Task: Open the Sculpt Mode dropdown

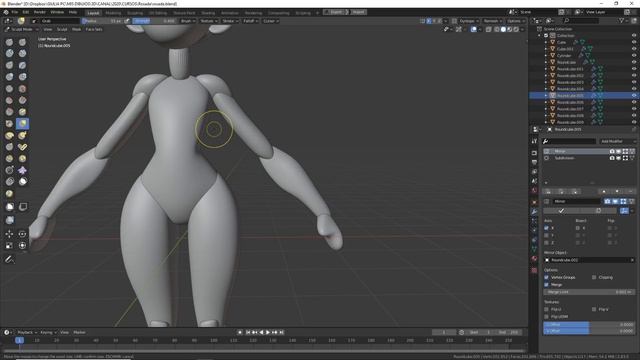Action: [x=22, y=29]
